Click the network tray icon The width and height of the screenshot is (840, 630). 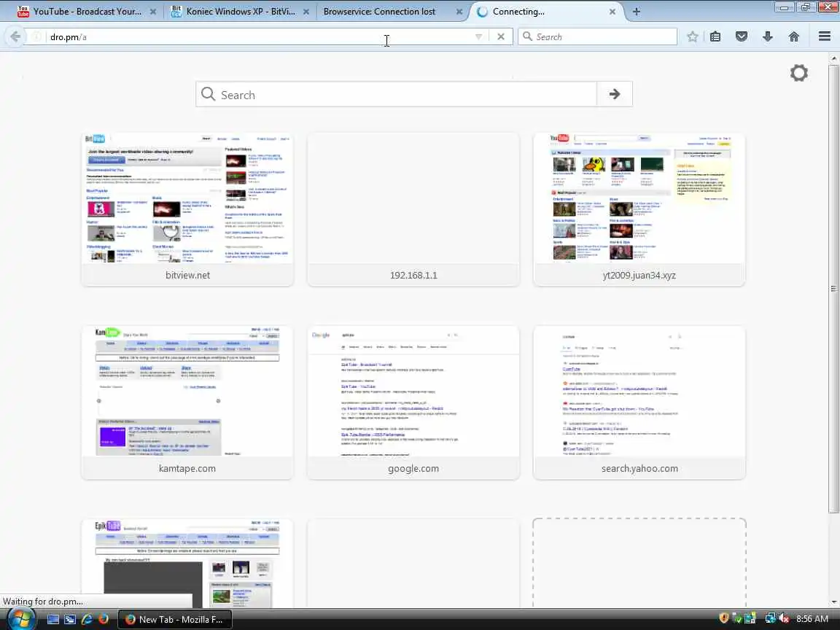pyautogui.click(x=770, y=619)
